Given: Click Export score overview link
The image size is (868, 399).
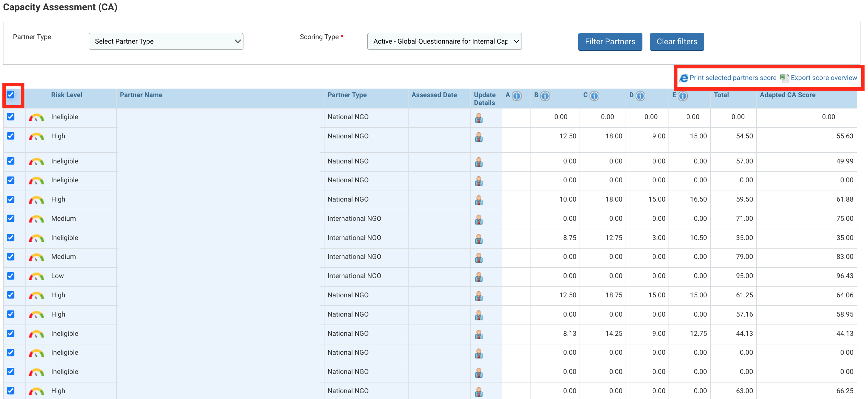Looking at the screenshot, I should click(824, 78).
